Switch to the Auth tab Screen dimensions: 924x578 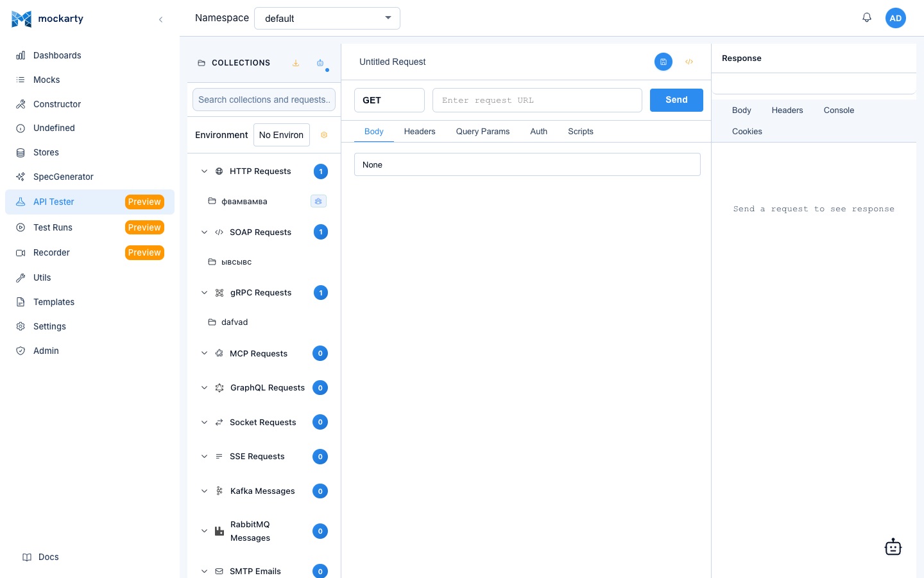[539, 131]
